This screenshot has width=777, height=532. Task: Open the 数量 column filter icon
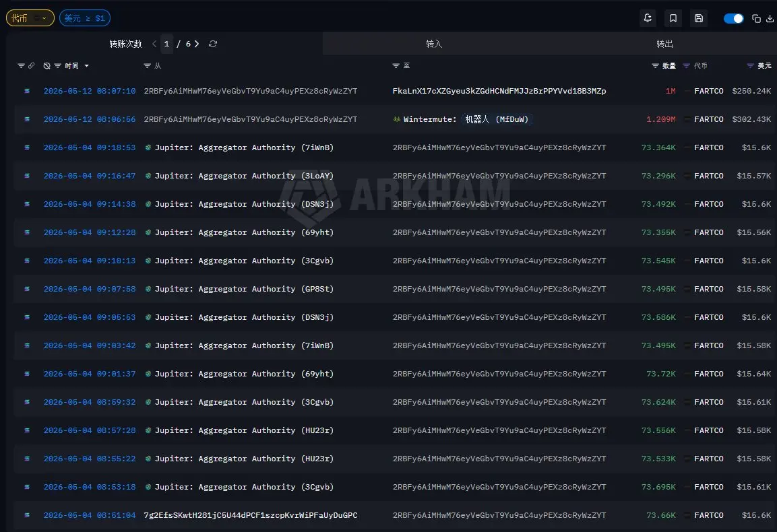655,66
